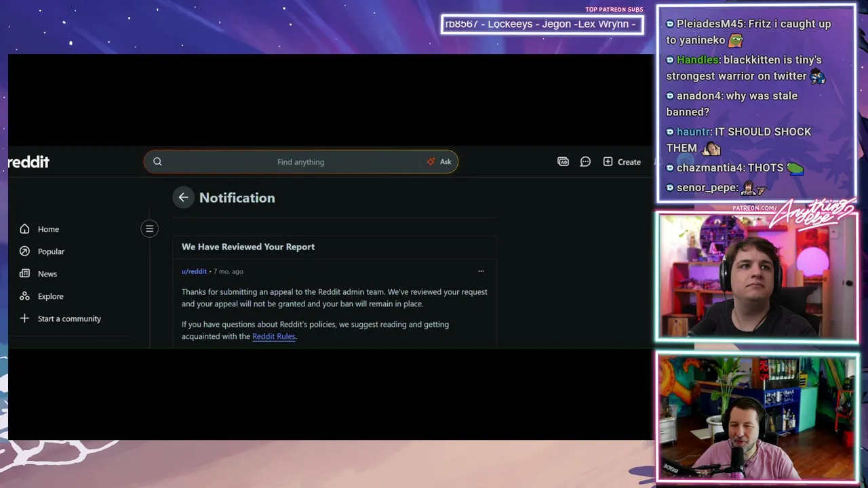The image size is (868, 488).
Task: Follow the Reddit Rules link
Action: pos(274,336)
